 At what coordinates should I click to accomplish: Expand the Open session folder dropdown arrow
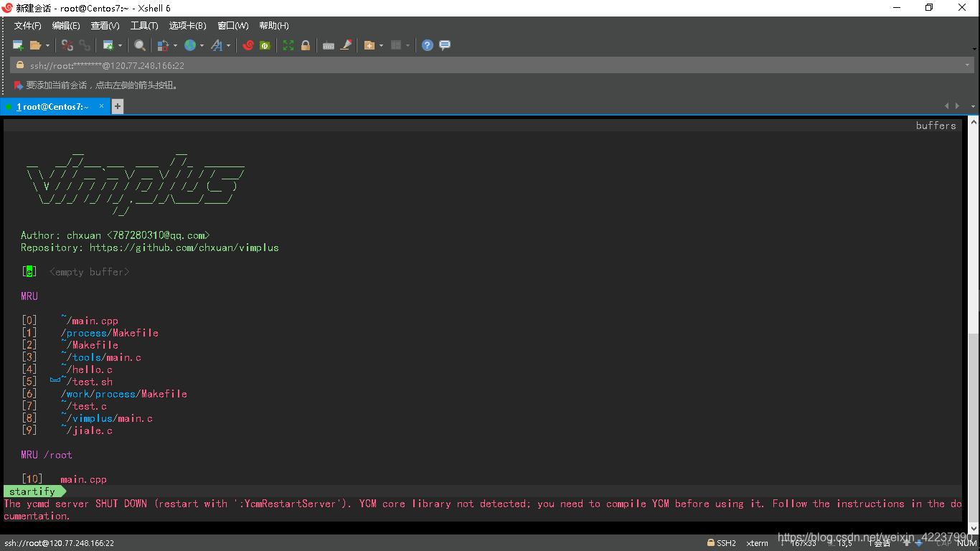pos(47,45)
